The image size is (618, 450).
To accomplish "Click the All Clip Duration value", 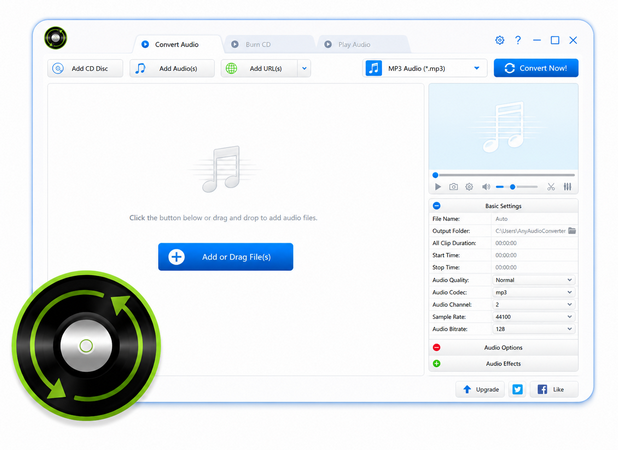I will point(506,243).
